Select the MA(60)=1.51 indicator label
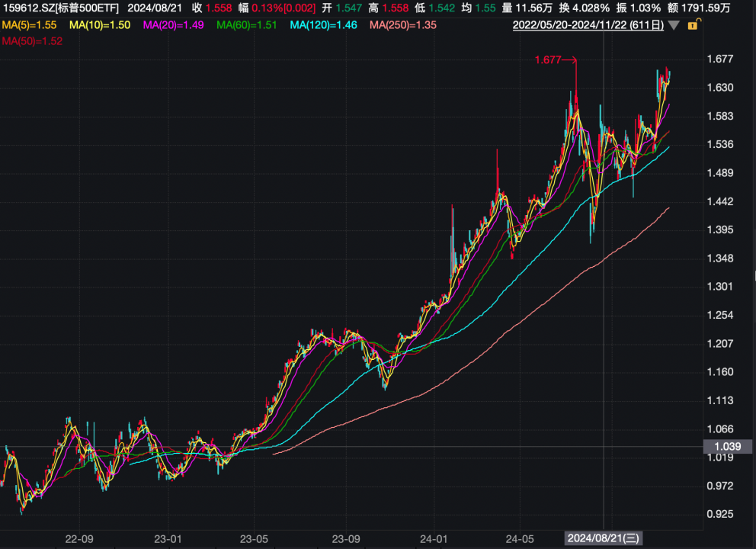The image size is (756, 549). (x=247, y=25)
